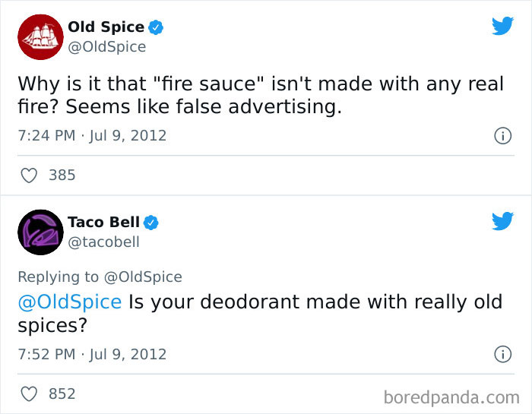Click the Old Spice ship avatar
The height and width of the screenshot is (414, 532).
[40, 36]
